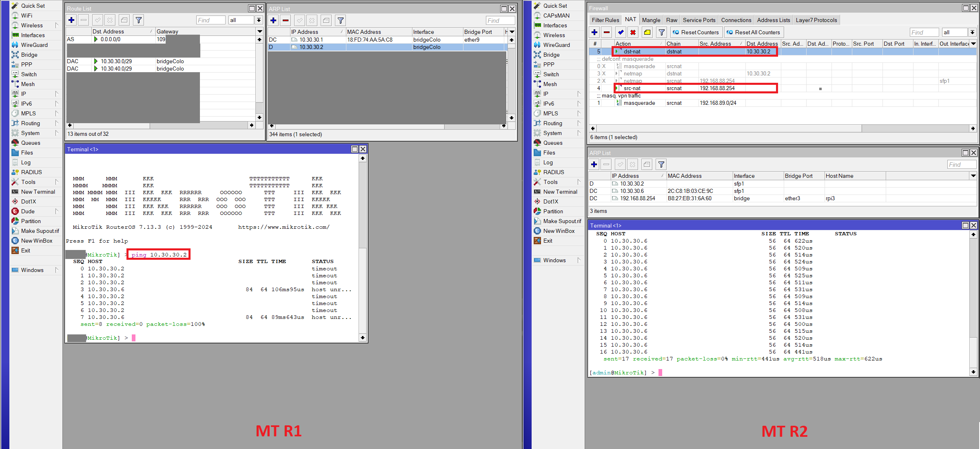Screen dimensions: 980x449
Task: Enable the selected NAT rule via the checkmark icon
Action: [x=621, y=32]
